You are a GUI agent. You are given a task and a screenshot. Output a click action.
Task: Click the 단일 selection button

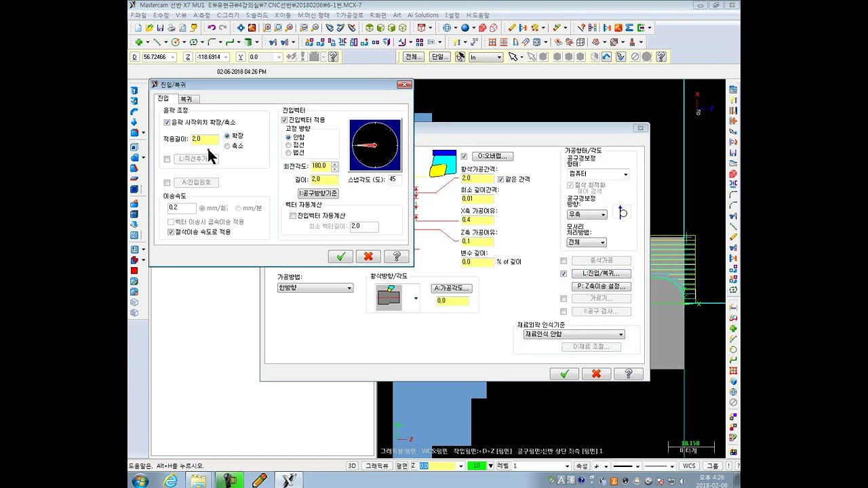coord(439,57)
